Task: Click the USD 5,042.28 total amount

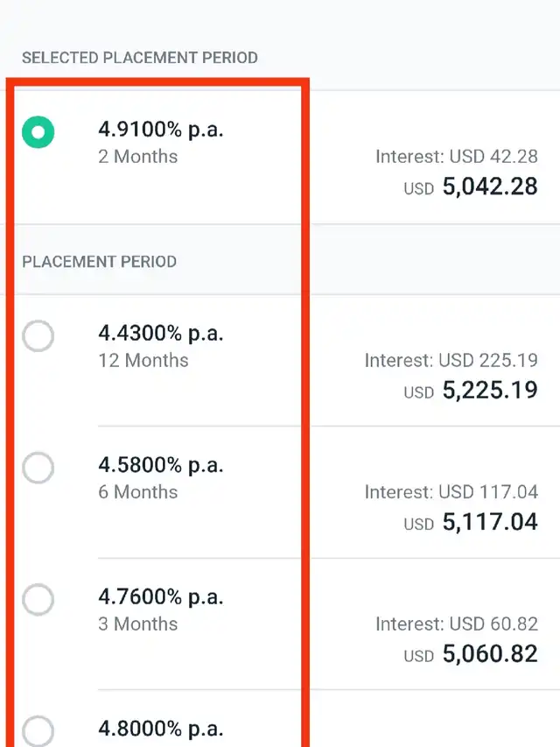Action: [x=471, y=187]
